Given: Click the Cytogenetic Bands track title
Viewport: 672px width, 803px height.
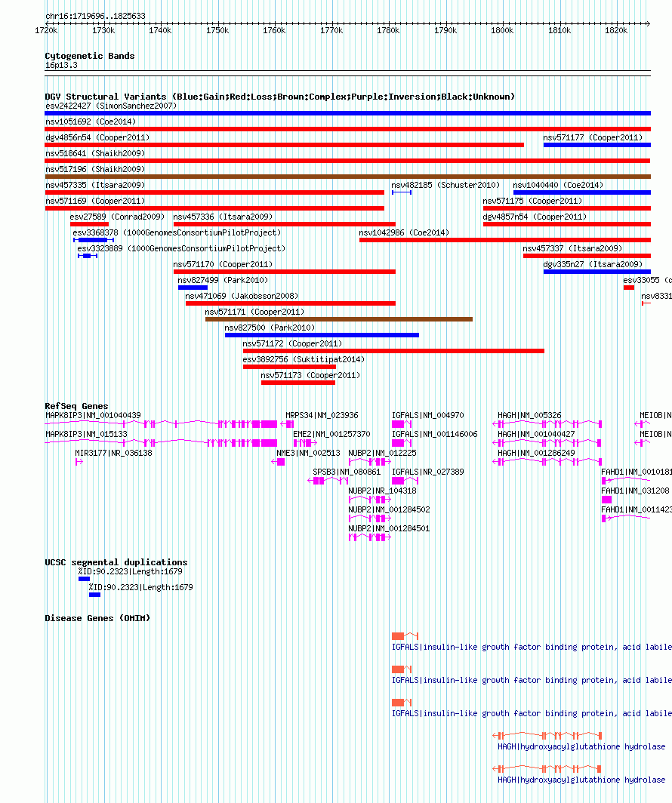Looking at the screenshot, I should [x=90, y=56].
